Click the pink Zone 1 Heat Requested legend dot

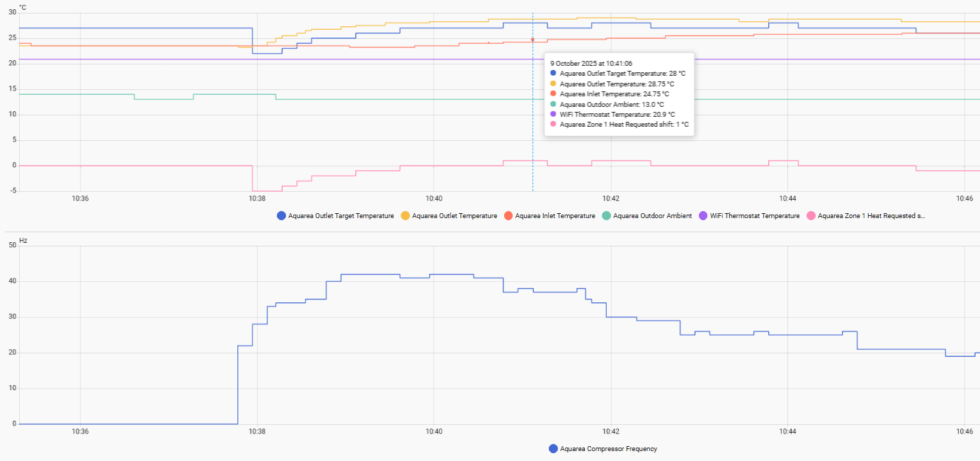[811, 216]
